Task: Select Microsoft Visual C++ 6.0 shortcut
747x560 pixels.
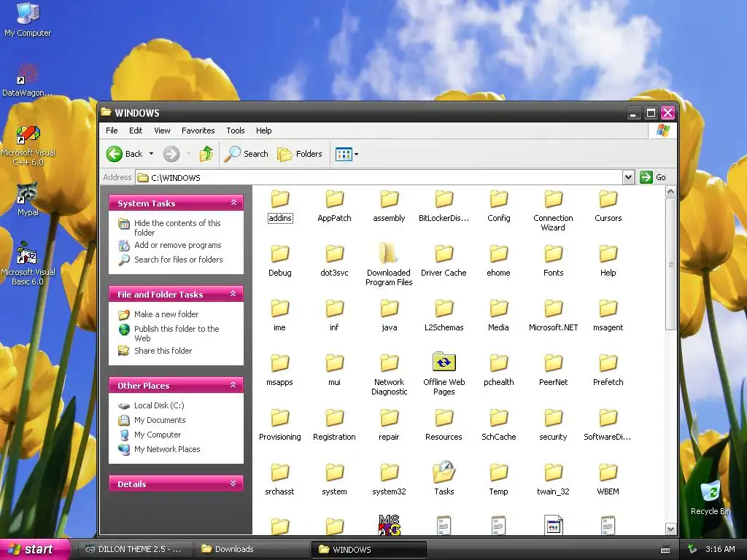Action: [x=28, y=145]
